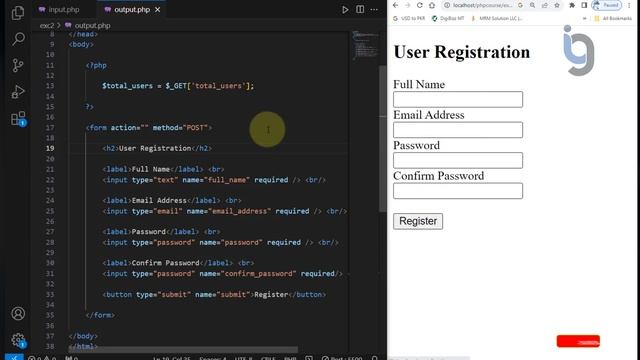
Task: Open the All Bookmarks folder
Action: coord(613,18)
